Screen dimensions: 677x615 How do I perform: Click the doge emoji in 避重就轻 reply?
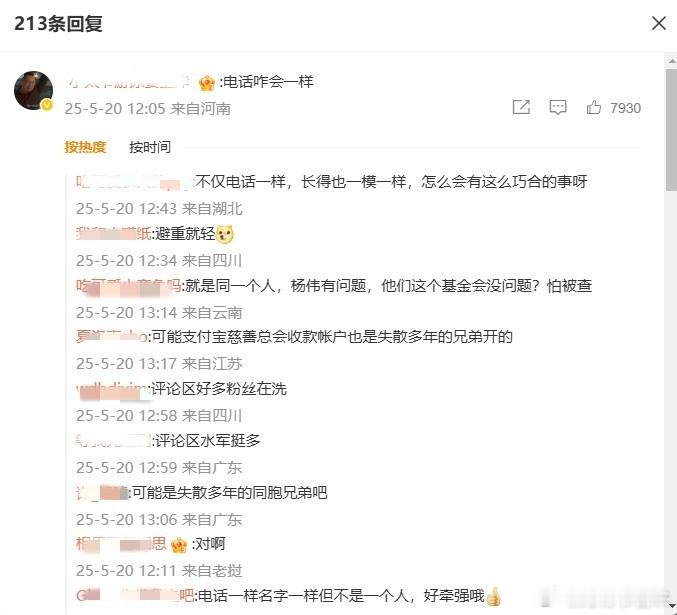225,234
